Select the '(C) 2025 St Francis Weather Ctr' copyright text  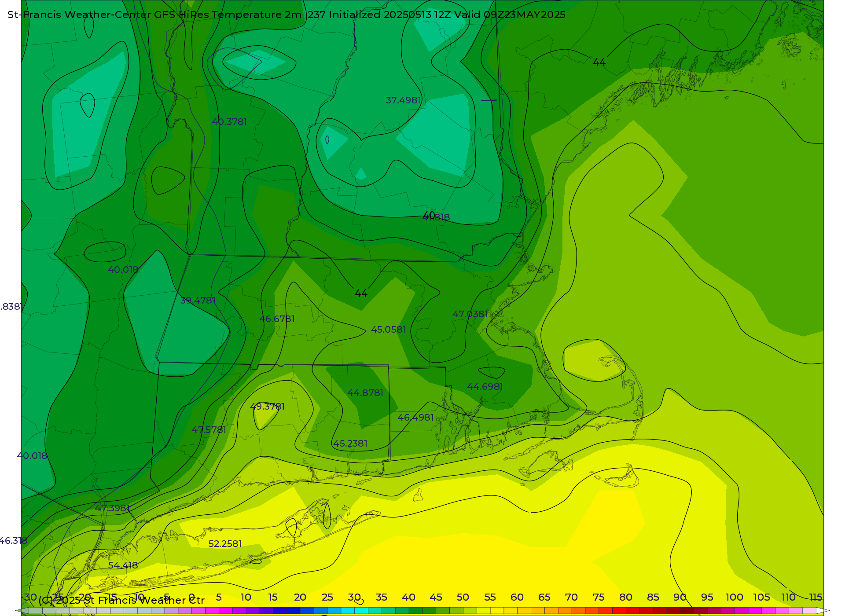point(121,601)
